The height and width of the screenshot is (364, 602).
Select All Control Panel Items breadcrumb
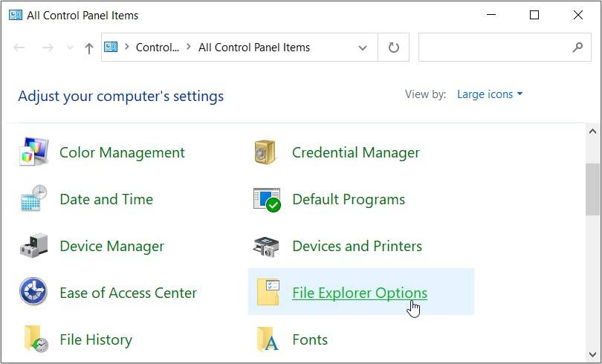(254, 48)
